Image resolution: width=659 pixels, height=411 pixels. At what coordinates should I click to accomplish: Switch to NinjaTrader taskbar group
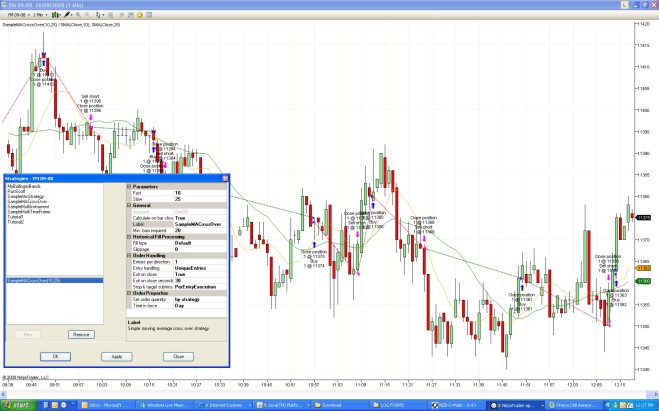515,405
